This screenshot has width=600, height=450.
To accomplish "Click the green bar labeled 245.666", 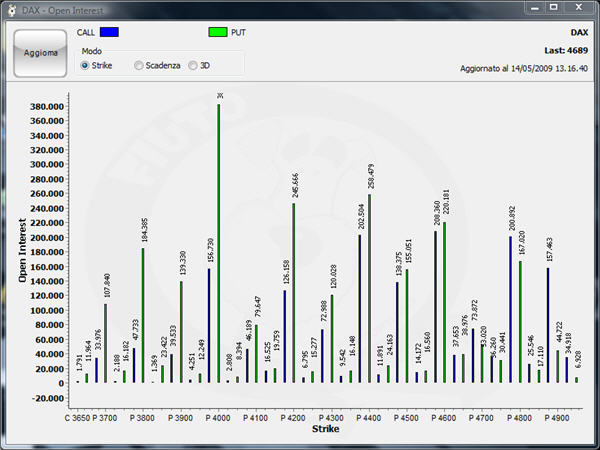I will (x=293, y=295).
